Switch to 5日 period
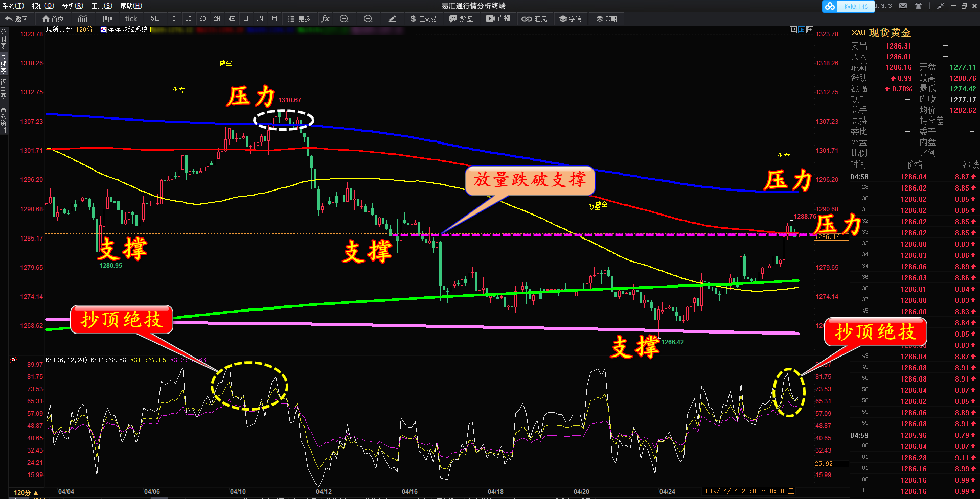980x499 pixels. coord(155,19)
